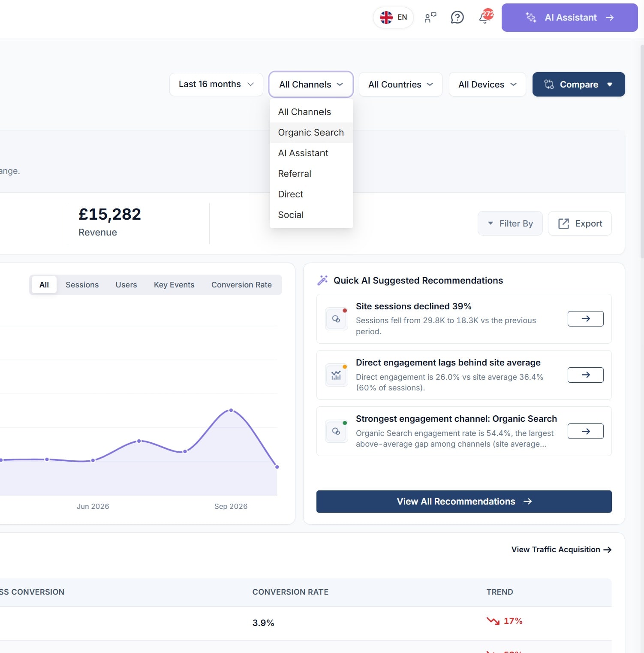Click icon beside Strongest engagement channel
The image size is (644, 653).
tap(336, 431)
